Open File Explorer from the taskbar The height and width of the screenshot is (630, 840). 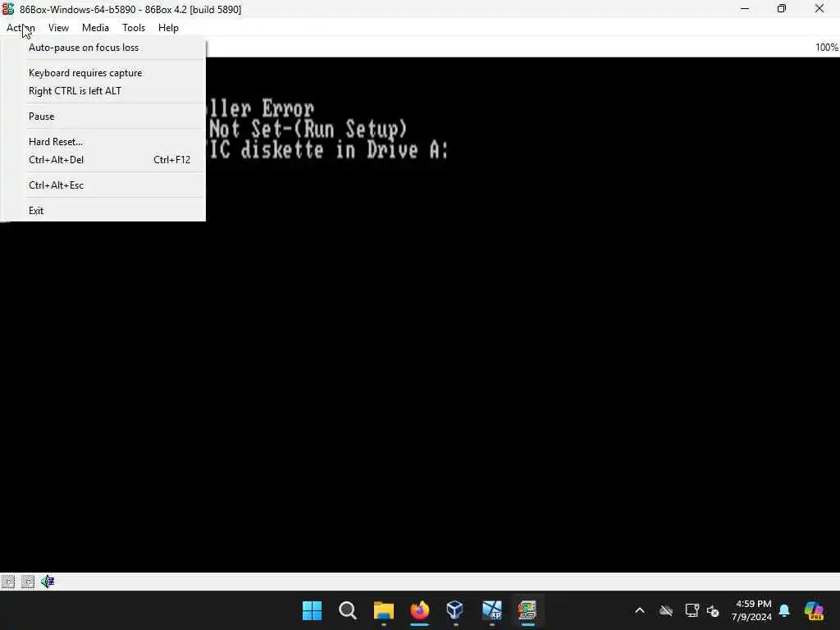click(x=384, y=610)
